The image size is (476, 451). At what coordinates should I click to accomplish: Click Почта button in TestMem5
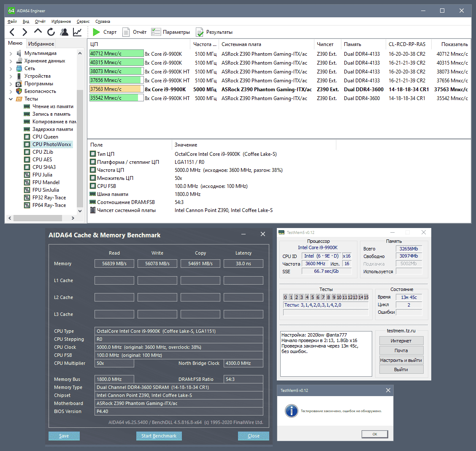401,350
